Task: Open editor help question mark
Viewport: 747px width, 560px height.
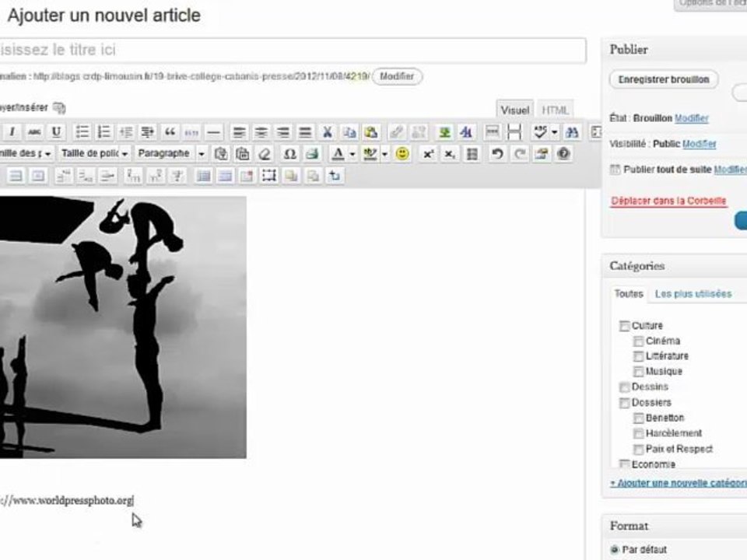Action: pos(563,154)
